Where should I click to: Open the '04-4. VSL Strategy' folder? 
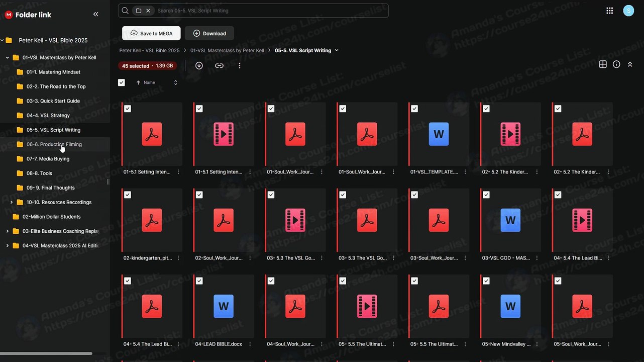point(48,116)
